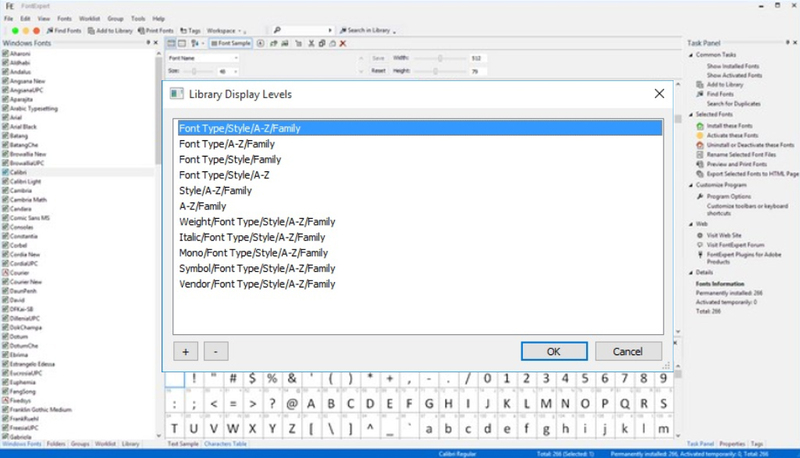
Task: Click the green install circle icon
Action: click(15, 31)
